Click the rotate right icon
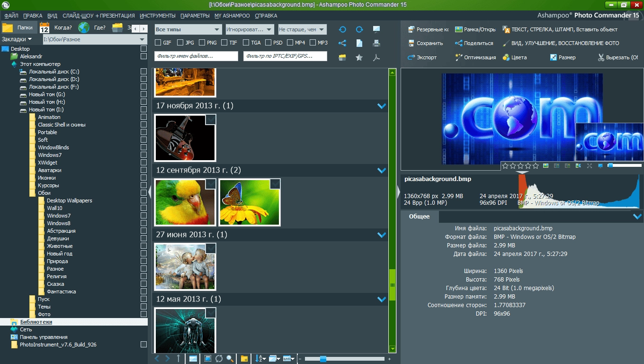This screenshot has height=364, width=644. [x=359, y=29]
